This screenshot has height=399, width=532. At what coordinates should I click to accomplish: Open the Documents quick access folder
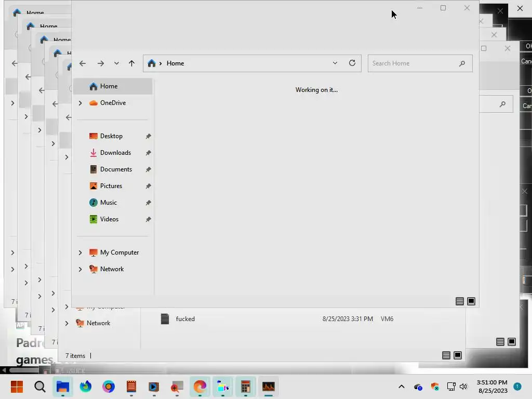pyautogui.click(x=116, y=169)
